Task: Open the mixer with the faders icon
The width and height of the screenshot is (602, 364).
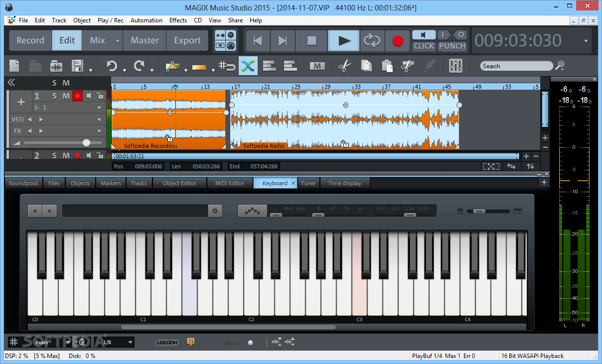Action: (x=455, y=66)
